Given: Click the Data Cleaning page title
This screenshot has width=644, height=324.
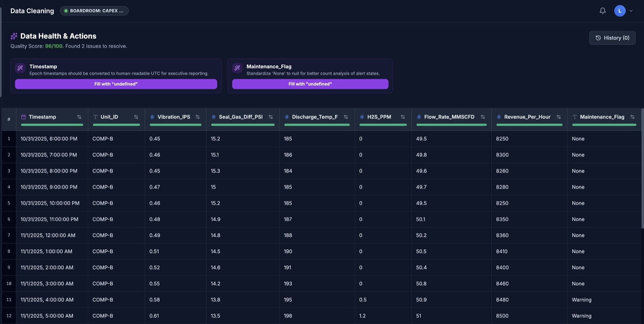Looking at the screenshot, I should click(x=32, y=11).
